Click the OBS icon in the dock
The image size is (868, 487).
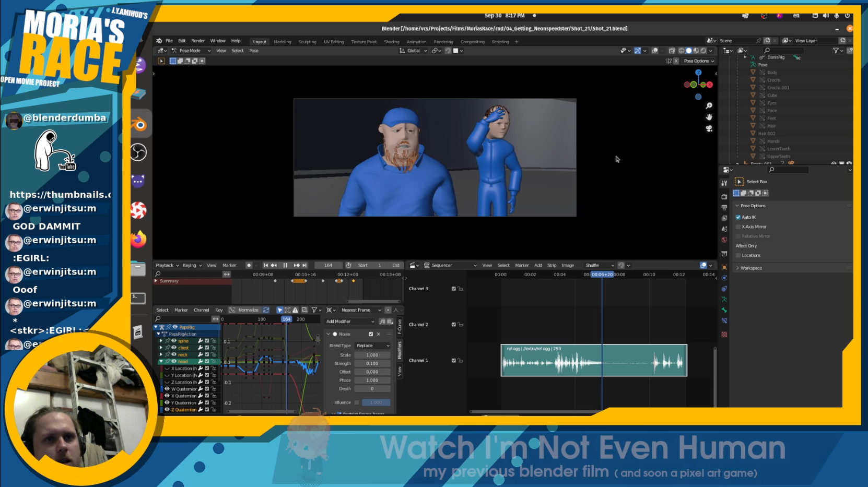coord(138,152)
